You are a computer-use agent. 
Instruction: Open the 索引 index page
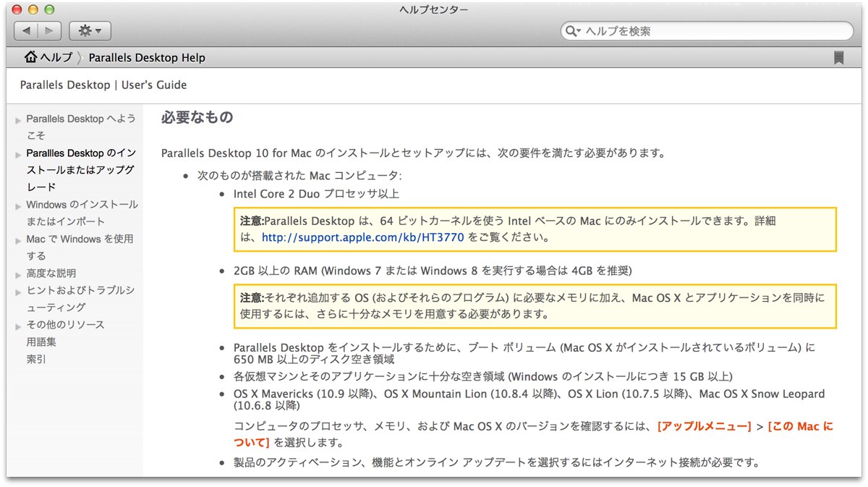coord(36,360)
